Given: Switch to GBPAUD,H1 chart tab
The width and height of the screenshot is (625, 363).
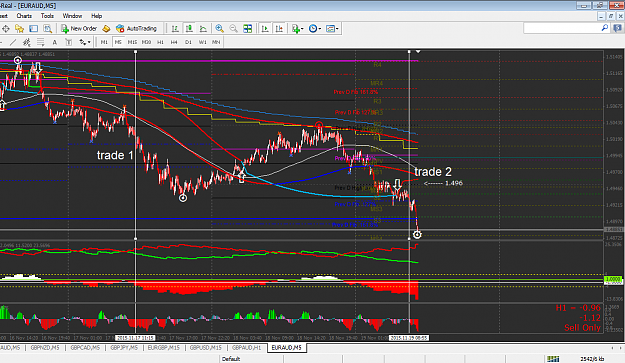Looking at the screenshot, I should pyautogui.click(x=246, y=348).
